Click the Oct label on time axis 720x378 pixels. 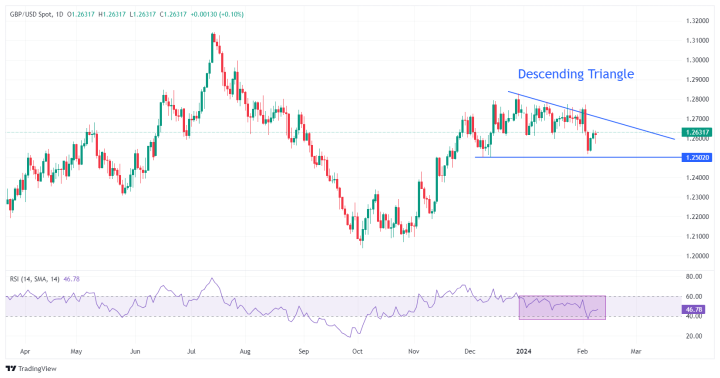tap(357, 351)
